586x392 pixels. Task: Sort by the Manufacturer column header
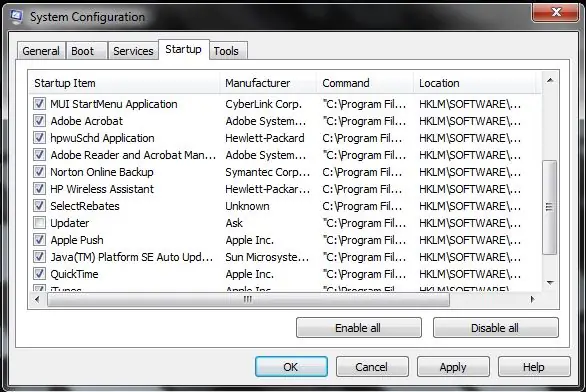point(268,83)
